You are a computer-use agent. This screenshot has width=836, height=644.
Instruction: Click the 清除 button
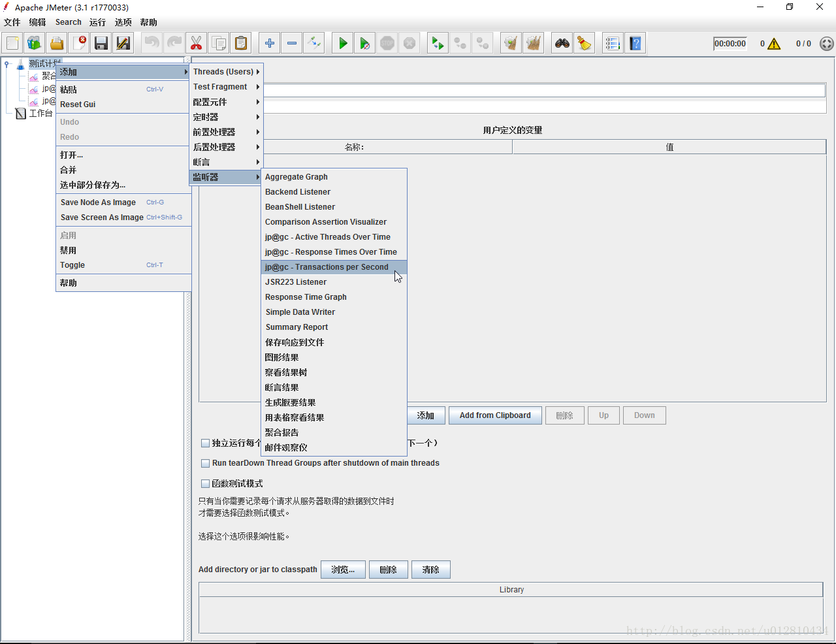[431, 570]
